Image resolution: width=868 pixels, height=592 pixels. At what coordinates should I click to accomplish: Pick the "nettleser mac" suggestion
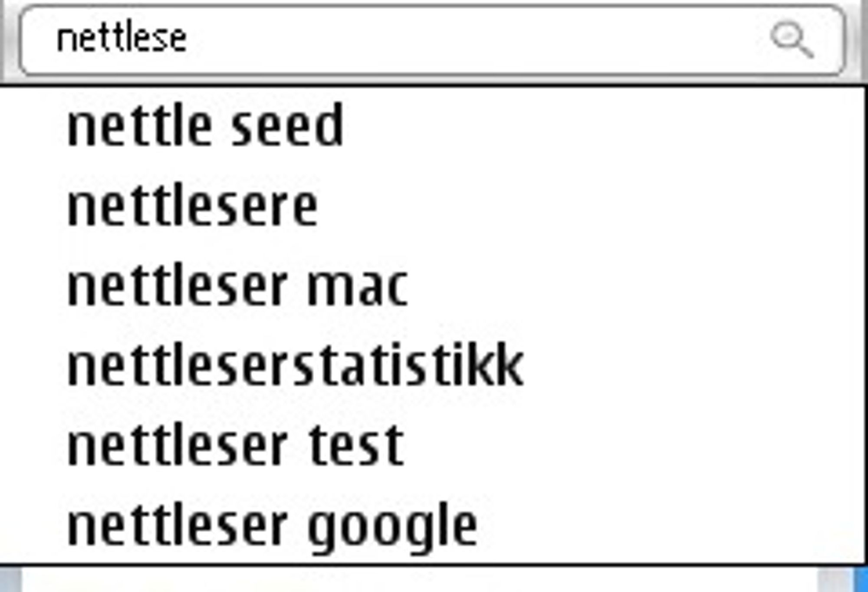tap(432, 286)
